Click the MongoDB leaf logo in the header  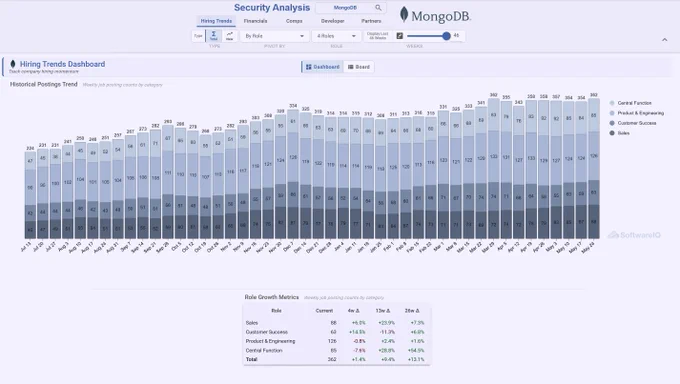click(404, 15)
